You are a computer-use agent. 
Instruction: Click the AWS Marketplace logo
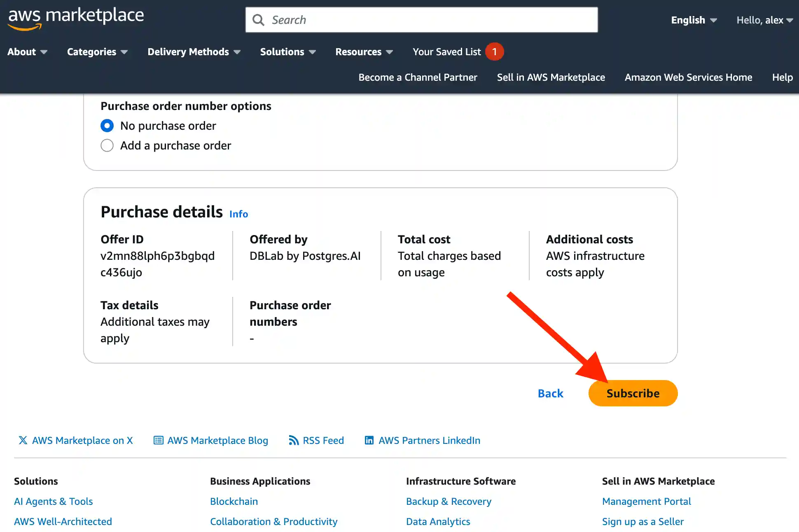(75, 17)
